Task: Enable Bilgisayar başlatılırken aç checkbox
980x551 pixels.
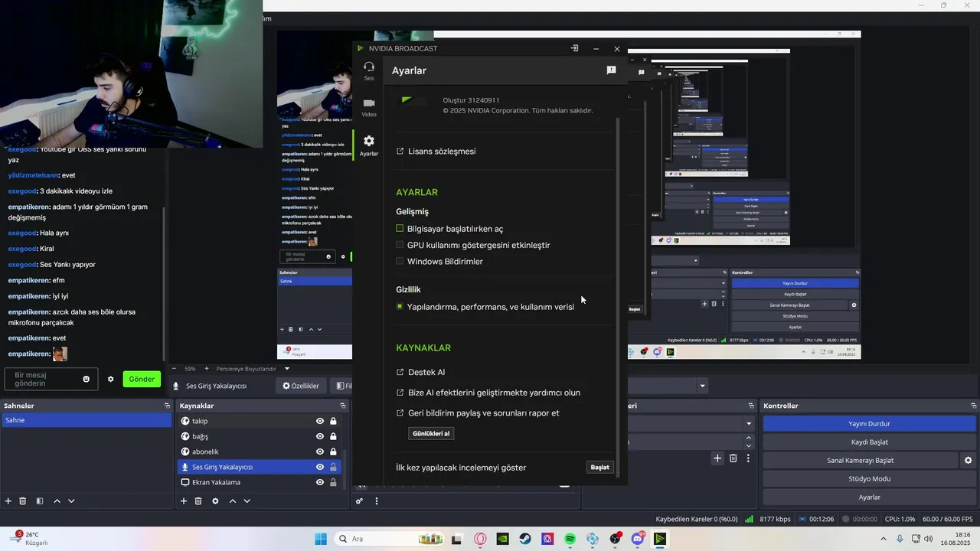Action: pyautogui.click(x=400, y=229)
